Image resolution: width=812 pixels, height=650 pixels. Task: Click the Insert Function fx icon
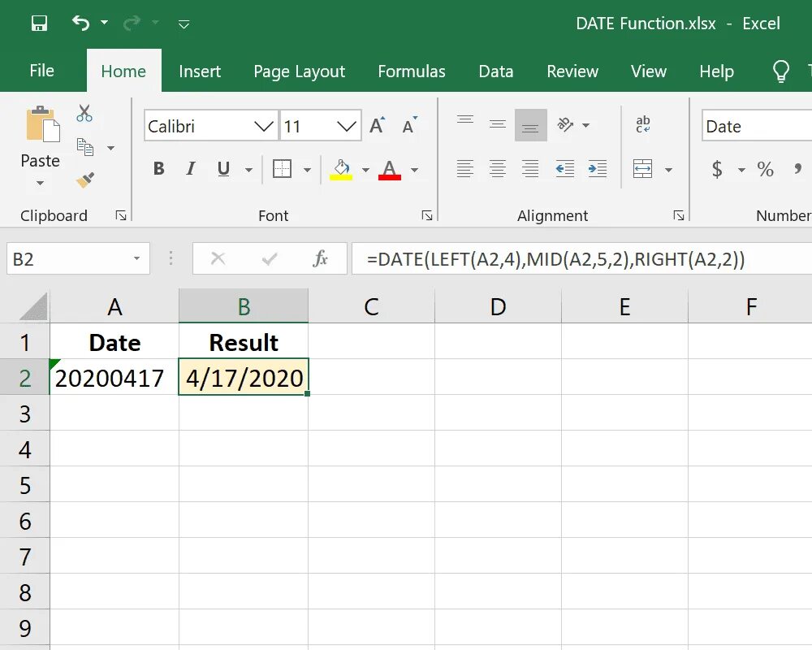(321, 258)
